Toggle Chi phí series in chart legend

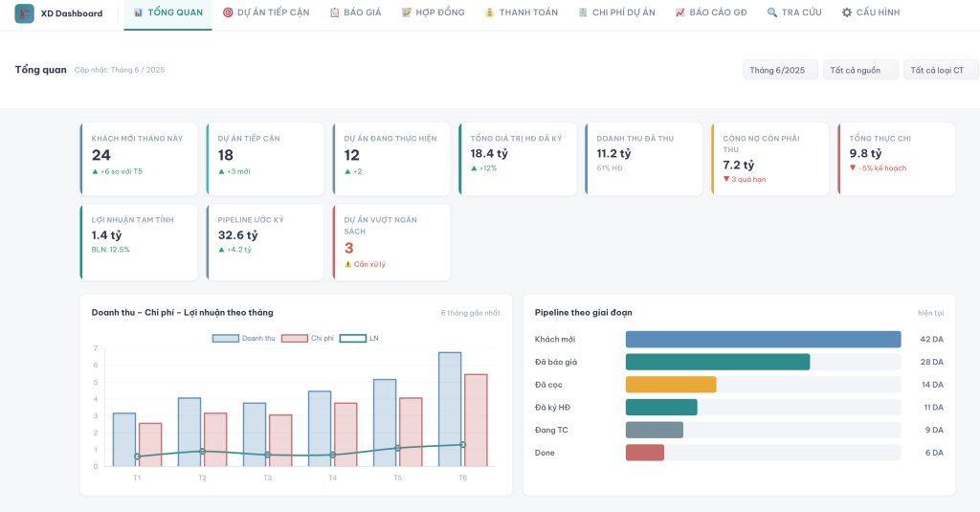(x=307, y=338)
